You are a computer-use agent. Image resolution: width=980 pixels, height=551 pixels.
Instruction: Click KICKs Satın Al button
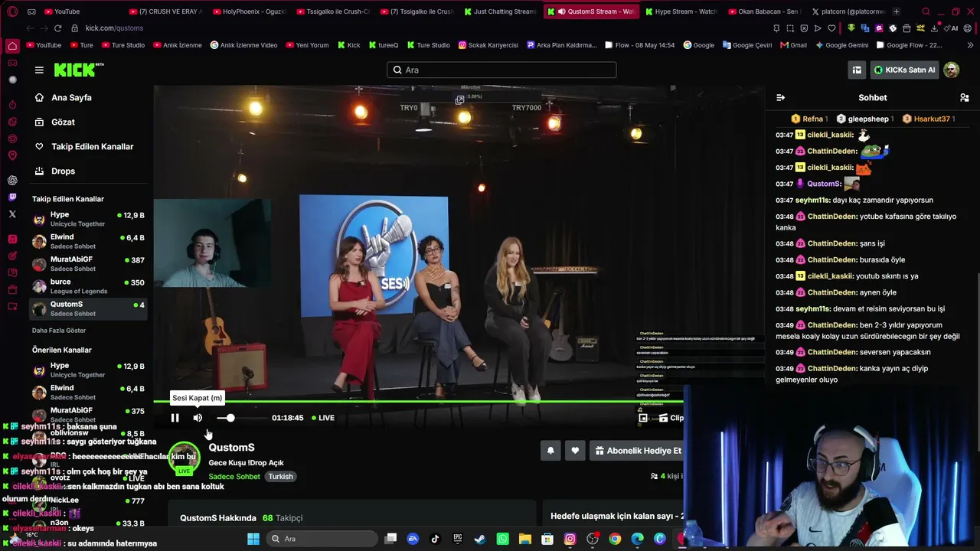click(905, 70)
